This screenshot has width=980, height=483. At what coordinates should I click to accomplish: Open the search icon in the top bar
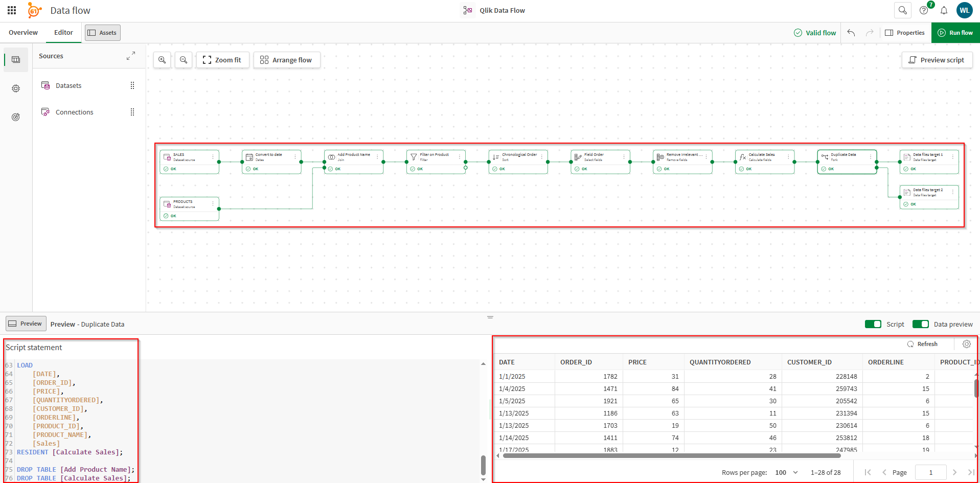pyautogui.click(x=903, y=10)
